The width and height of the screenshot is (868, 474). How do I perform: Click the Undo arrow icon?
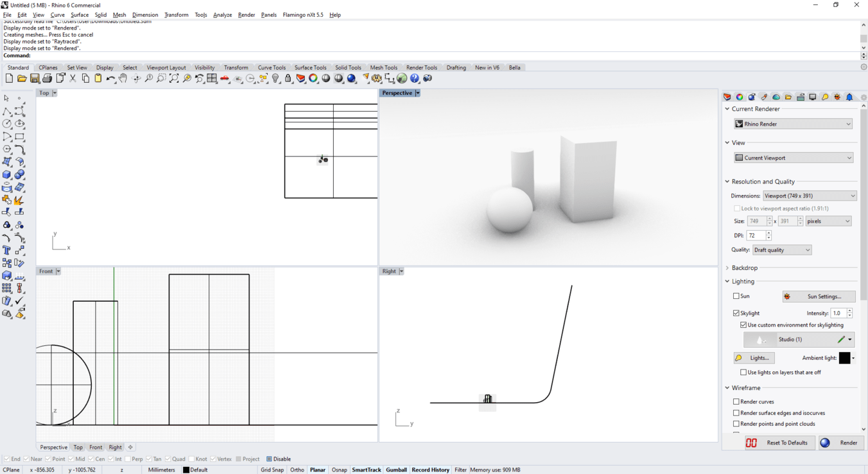tap(110, 78)
